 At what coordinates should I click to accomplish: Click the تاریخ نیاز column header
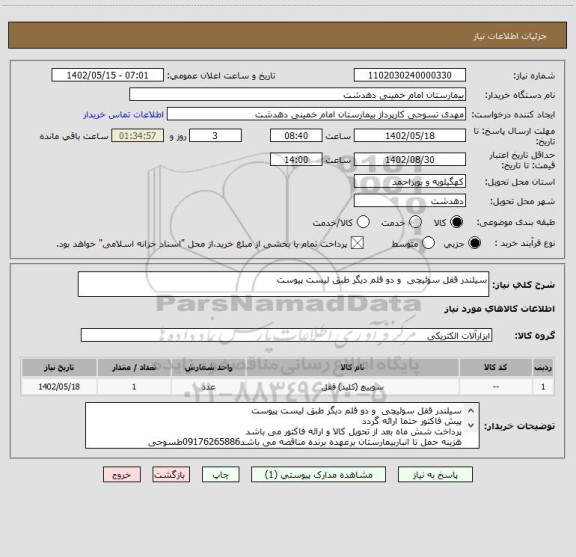point(59,367)
